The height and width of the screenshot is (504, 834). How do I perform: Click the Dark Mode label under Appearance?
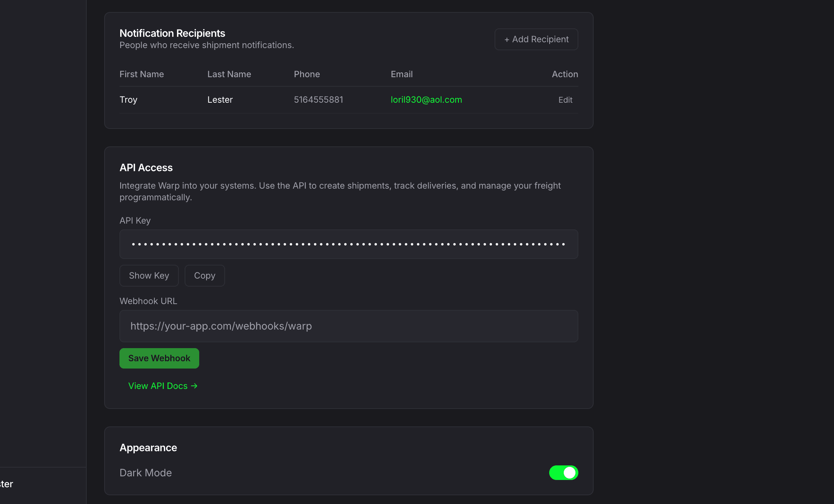point(145,473)
